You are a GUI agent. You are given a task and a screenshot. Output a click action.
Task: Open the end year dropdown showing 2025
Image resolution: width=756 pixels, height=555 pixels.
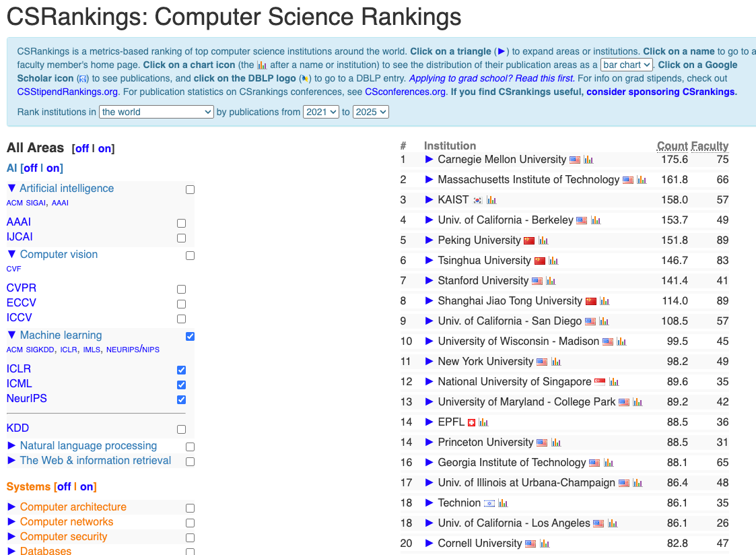(x=371, y=112)
